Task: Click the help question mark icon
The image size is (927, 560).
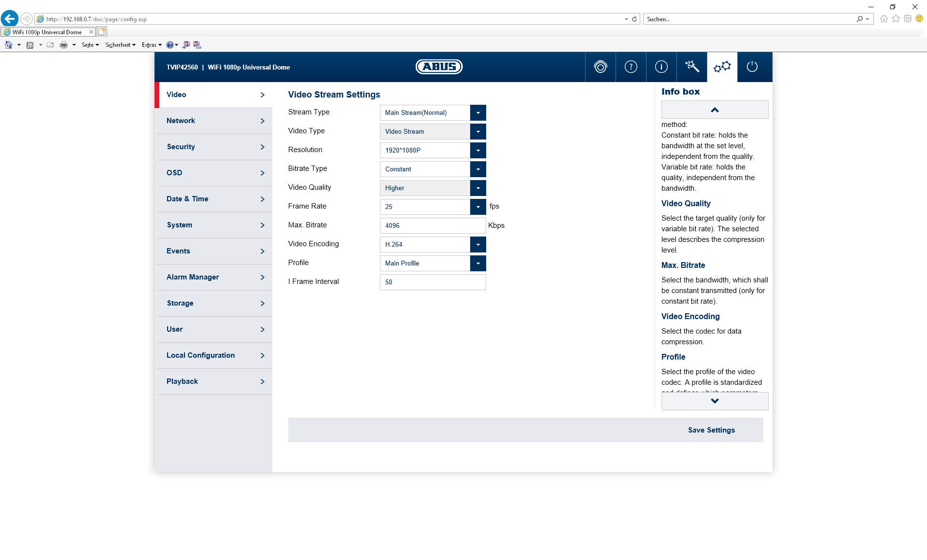Action: pos(631,67)
